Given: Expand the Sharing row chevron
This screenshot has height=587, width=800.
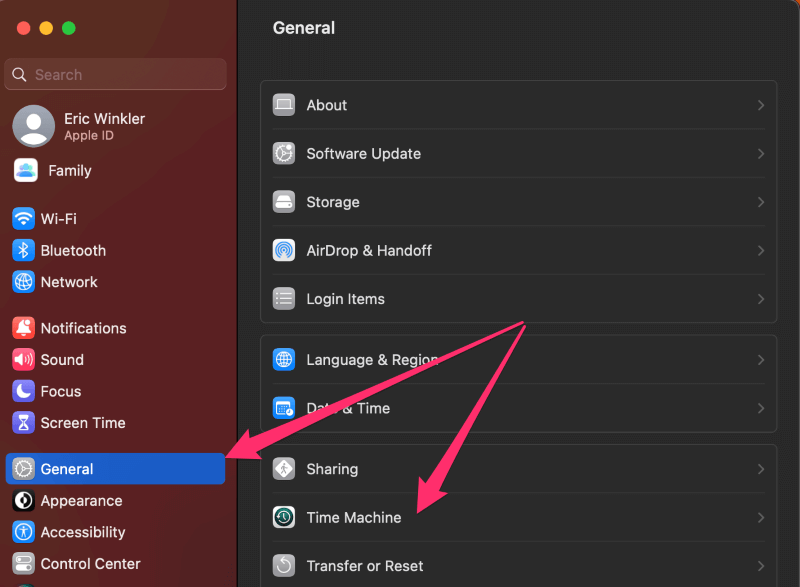Looking at the screenshot, I should pyautogui.click(x=761, y=469).
